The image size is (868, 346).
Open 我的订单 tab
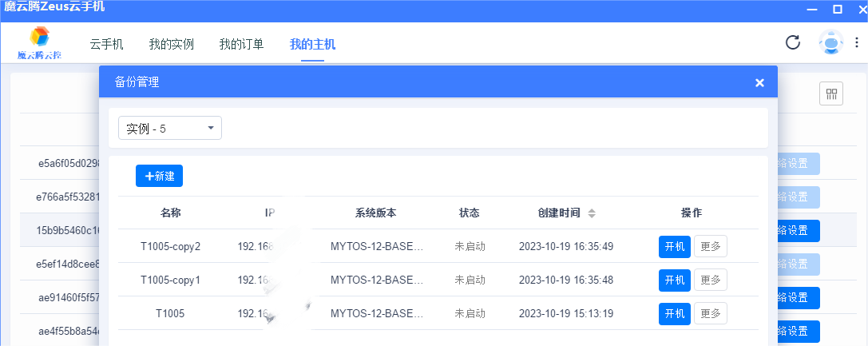click(241, 44)
